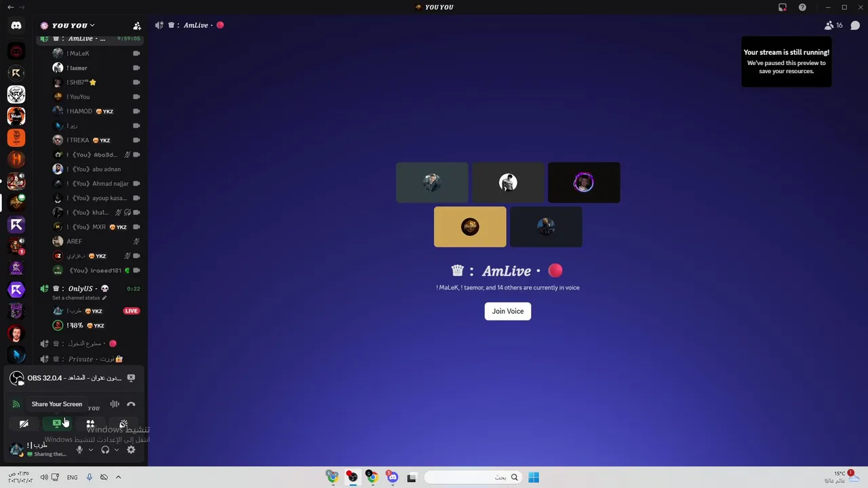Viewport: 868px width, 488px height.
Task: Switch input language via ENG indicator
Action: [72, 478]
